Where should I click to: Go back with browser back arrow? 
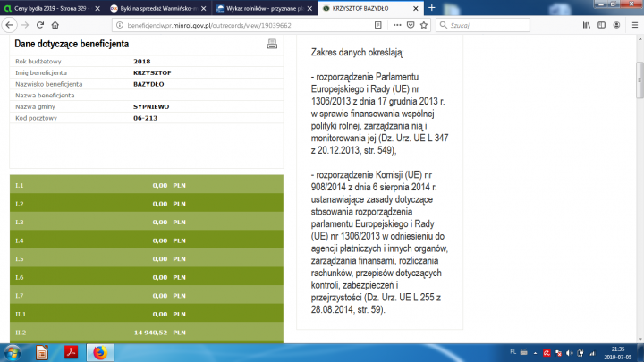10,26
